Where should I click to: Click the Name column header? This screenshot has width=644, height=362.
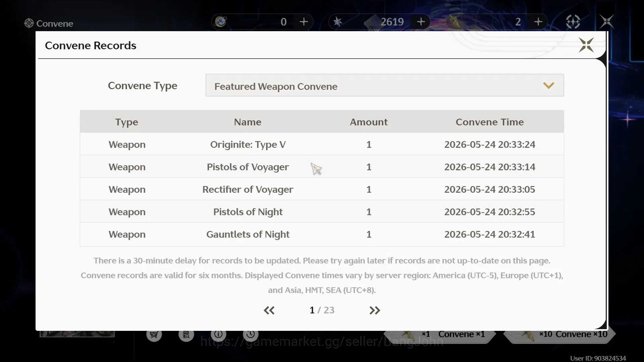click(x=248, y=122)
